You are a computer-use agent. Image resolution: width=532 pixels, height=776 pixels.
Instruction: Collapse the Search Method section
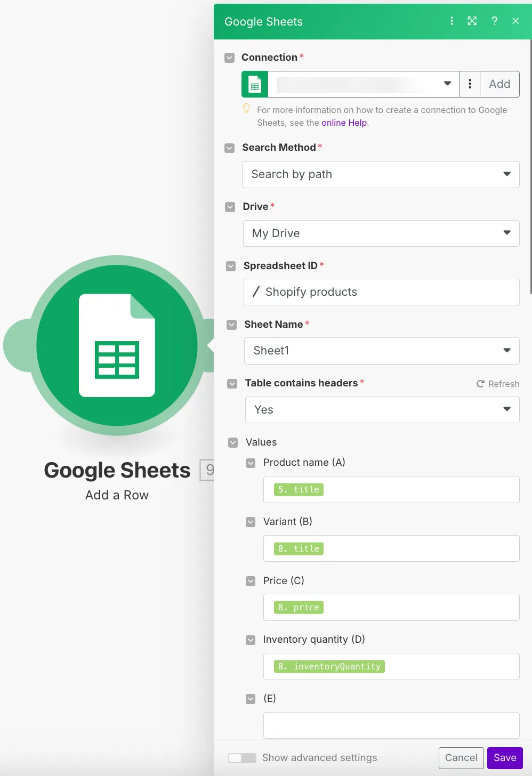click(x=230, y=148)
